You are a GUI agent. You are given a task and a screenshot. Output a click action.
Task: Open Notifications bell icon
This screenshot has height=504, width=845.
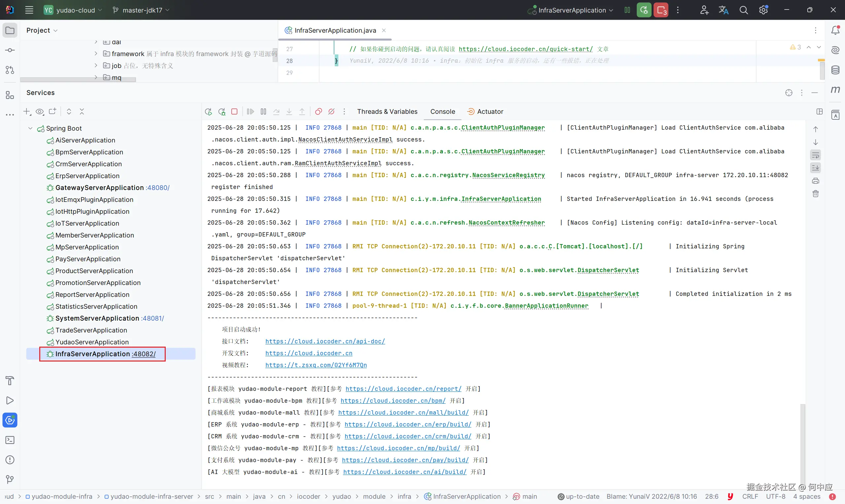click(x=835, y=30)
